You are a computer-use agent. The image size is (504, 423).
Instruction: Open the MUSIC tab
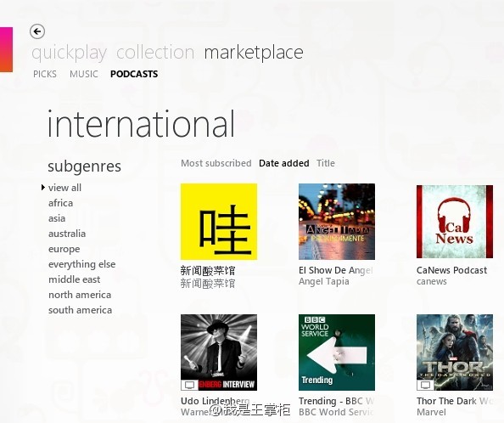(x=84, y=74)
